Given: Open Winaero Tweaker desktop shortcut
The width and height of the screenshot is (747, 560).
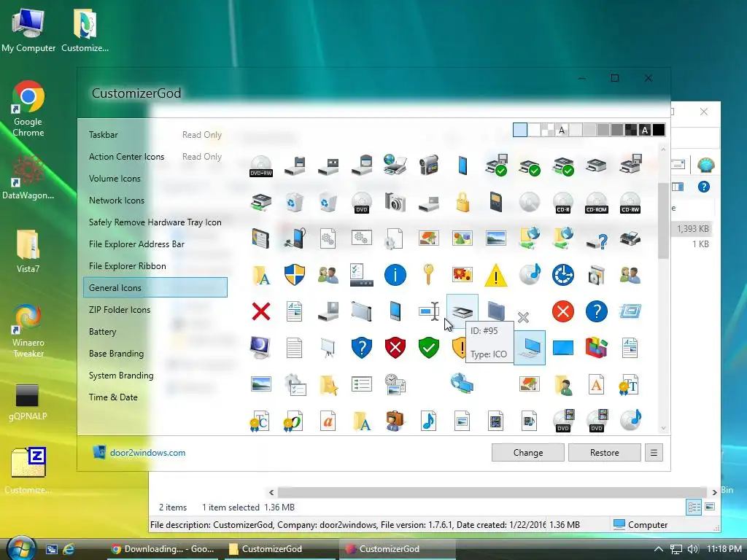Looking at the screenshot, I should 28,331.
